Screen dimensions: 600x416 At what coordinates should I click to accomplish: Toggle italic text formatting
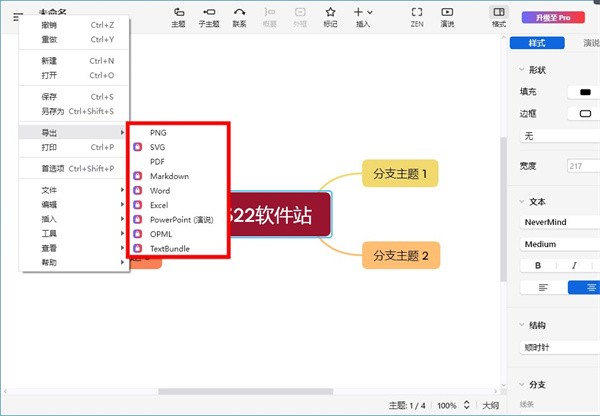[x=576, y=265]
